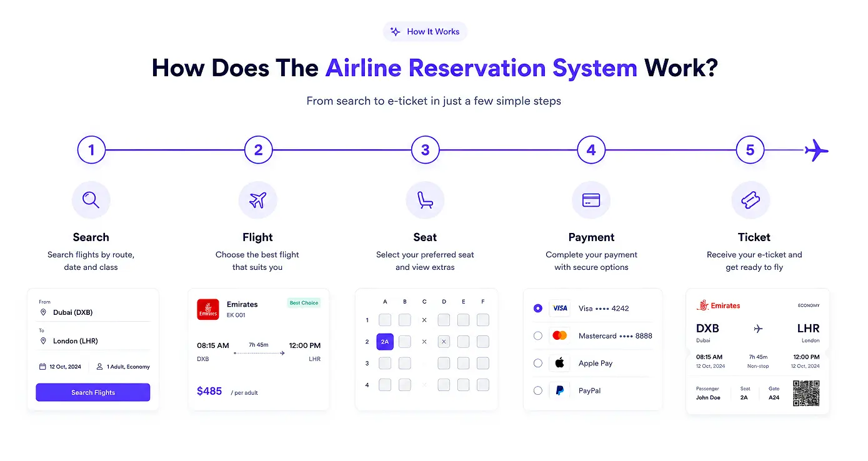Click the plane icon between DXB and LHR

tap(758, 329)
